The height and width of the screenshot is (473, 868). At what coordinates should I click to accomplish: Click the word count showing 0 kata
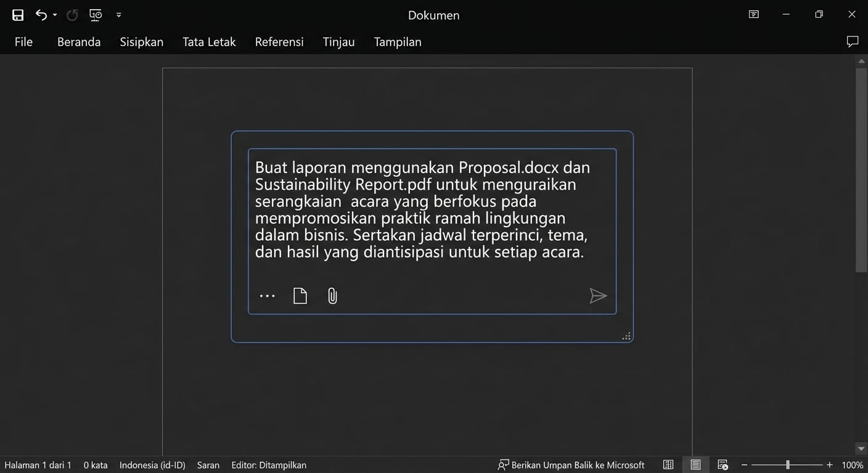click(x=96, y=465)
